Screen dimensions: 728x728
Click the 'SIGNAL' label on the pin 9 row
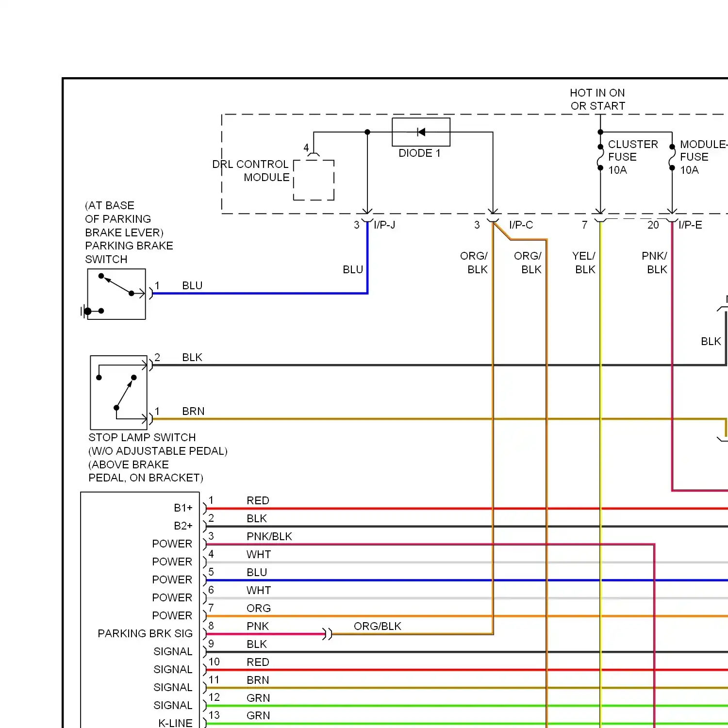tap(173, 651)
